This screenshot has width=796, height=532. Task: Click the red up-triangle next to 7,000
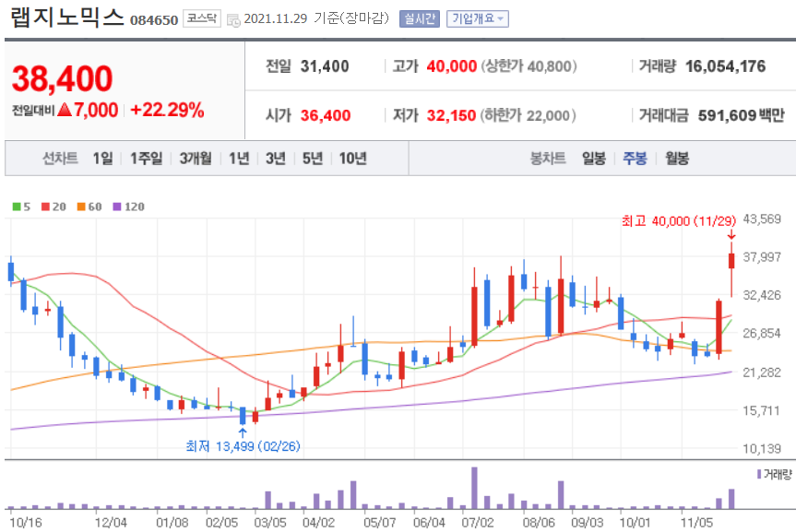coord(65,109)
